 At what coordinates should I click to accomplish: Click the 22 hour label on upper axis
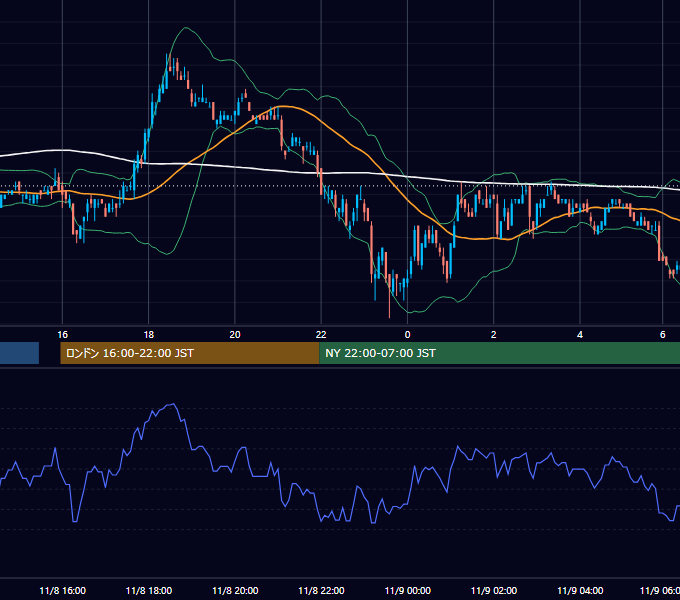[x=321, y=335]
